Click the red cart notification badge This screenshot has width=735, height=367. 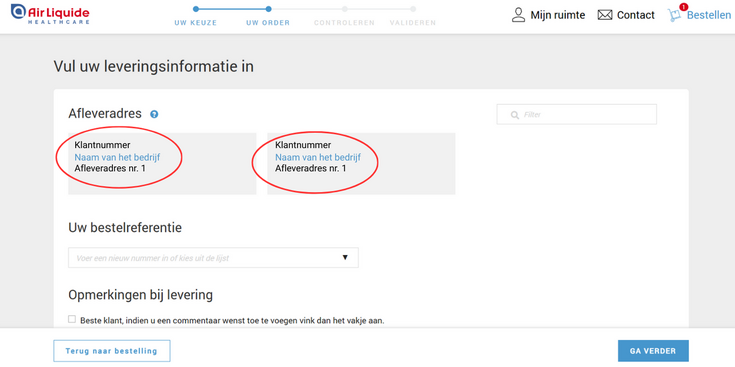683,7
